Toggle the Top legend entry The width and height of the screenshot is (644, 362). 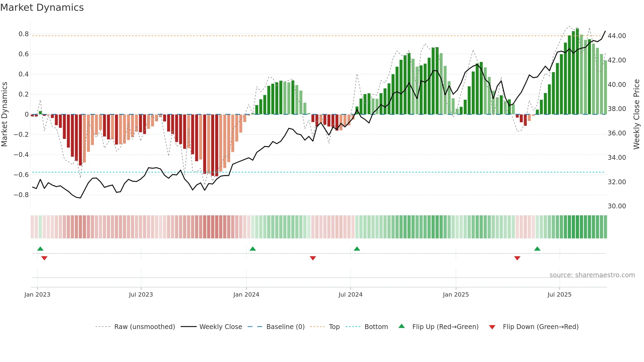(325, 327)
